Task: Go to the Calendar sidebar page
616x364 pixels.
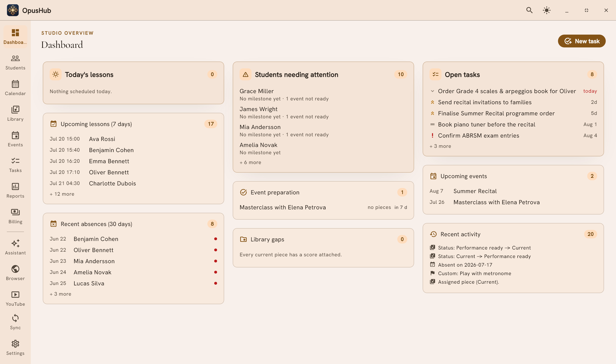Action: pyautogui.click(x=15, y=88)
